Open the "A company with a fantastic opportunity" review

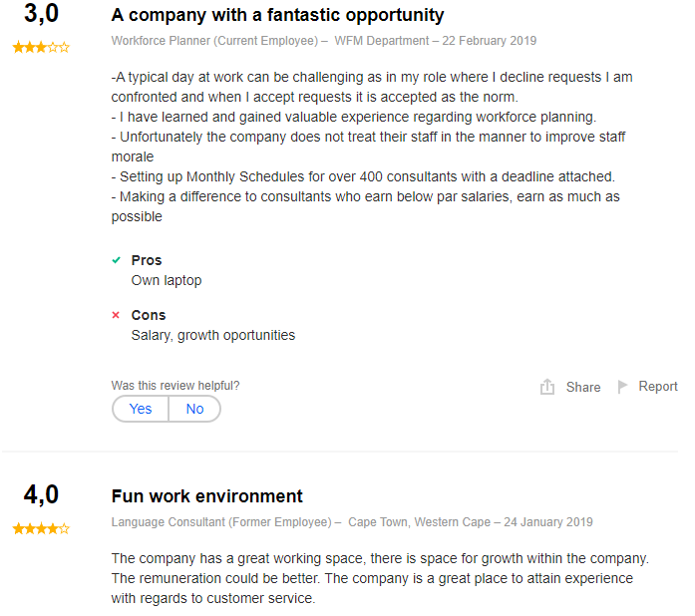pyautogui.click(x=278, y=16)
